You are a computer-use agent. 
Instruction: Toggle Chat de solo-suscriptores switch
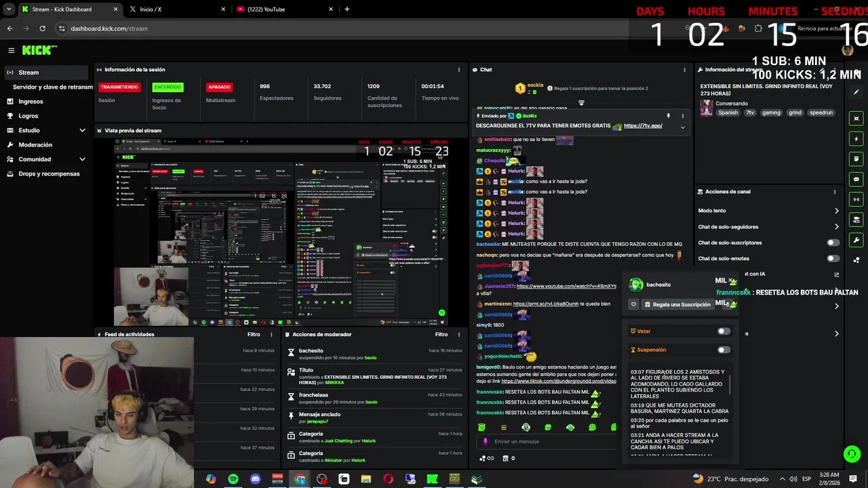coord(833,243)
